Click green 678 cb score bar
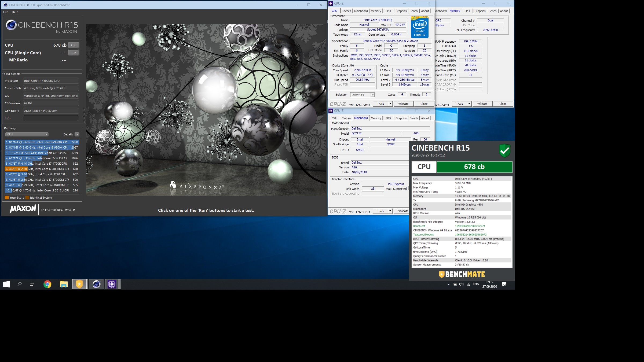Screen dimensions: 644x362 [474, 167]
